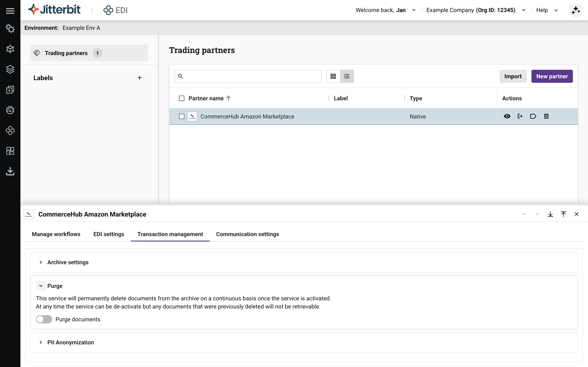Click the New partner button

pyautogui.click(x=552, y=76)
